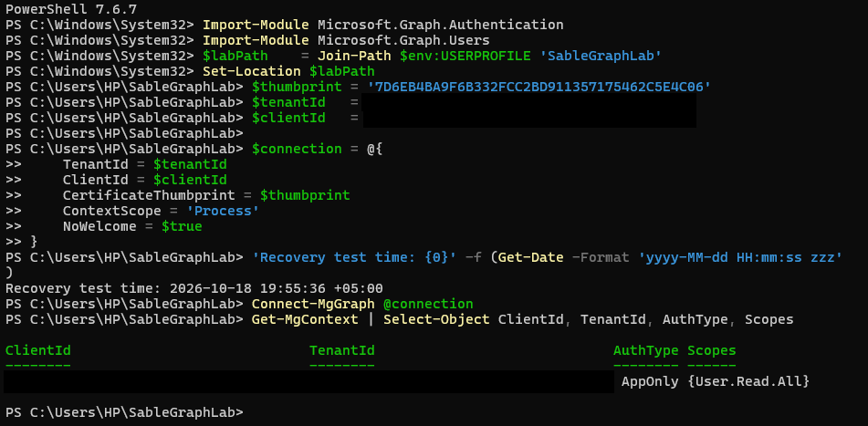
Task: Click 'Select-Object' in the pipeline
Action: (x=437, y=319)
